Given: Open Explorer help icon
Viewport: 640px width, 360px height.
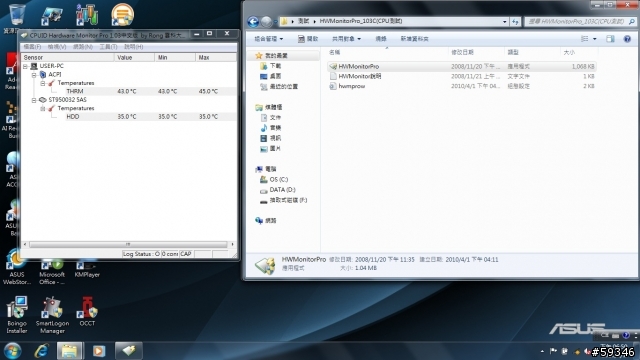Looking at the screenshot, I should 627,39.
